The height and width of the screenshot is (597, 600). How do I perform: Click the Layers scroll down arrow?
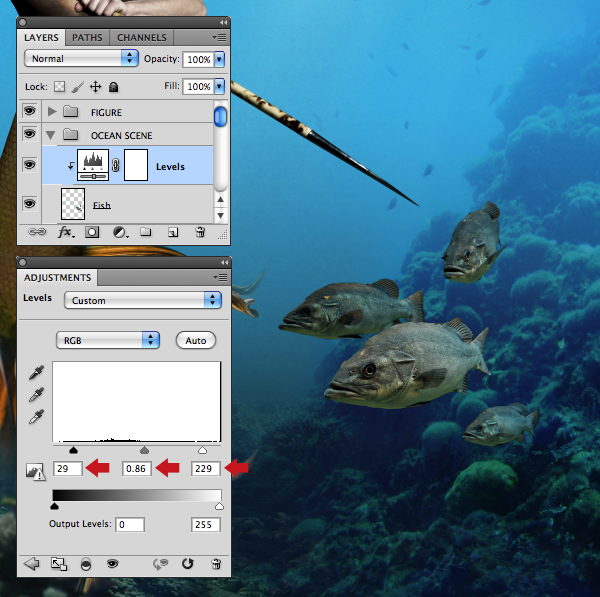(x=220, y=215)
